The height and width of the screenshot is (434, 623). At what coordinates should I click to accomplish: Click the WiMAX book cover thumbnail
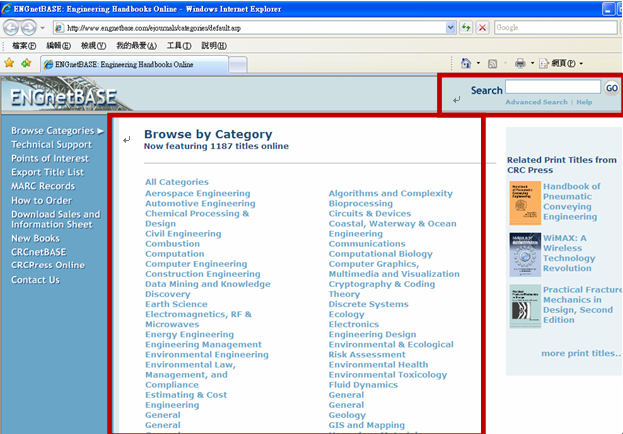[x=525, y=254]
